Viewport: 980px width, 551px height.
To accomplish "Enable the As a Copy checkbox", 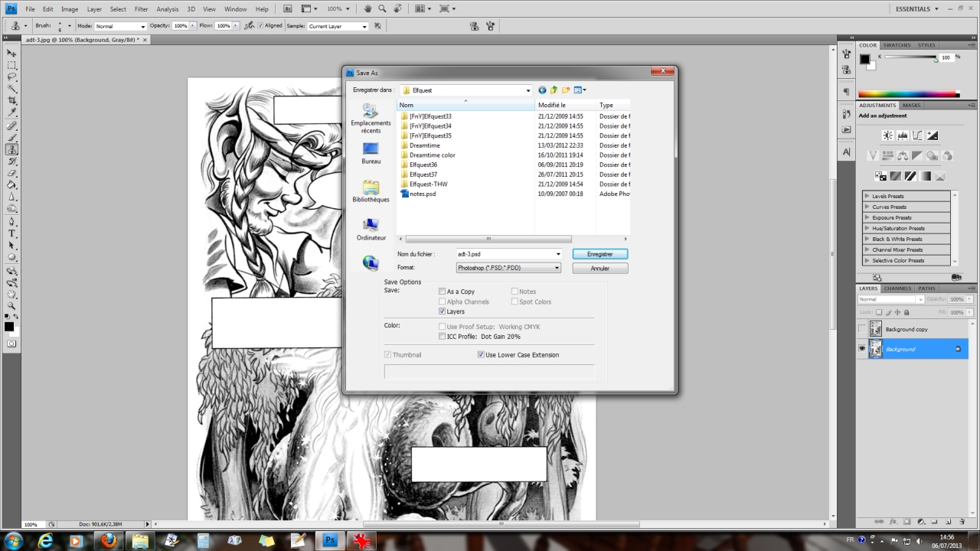I will point(443,292).
